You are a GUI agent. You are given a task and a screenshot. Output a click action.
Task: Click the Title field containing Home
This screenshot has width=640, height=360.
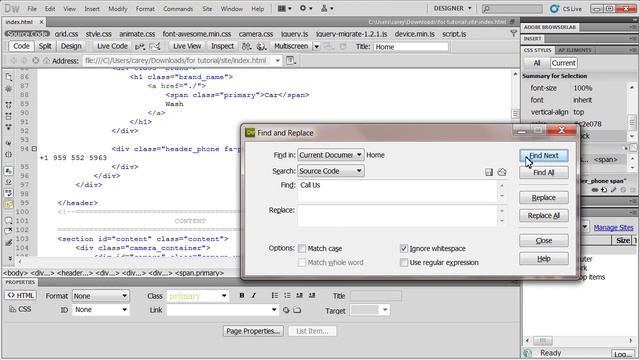[x=411, y=47]
